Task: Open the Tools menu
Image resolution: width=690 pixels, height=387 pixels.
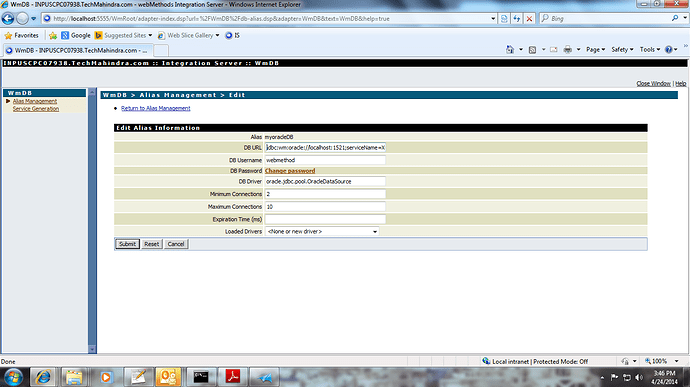Action: [650, 49]
